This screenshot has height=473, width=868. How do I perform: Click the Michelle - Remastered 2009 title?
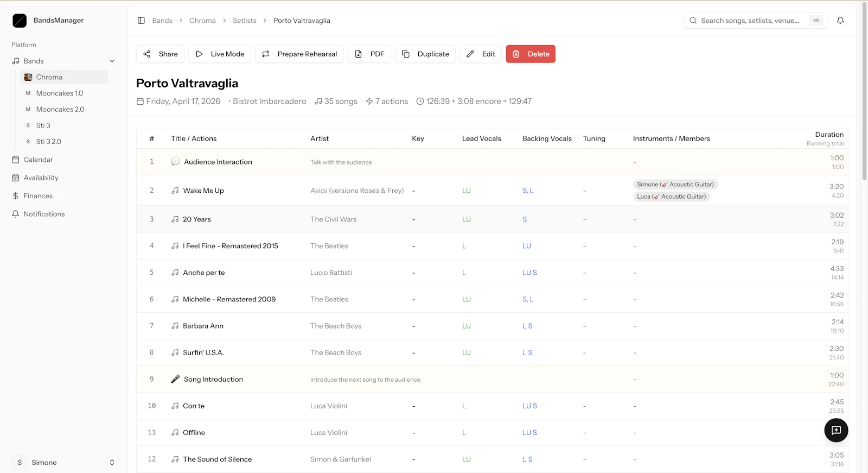click(229, 299)
